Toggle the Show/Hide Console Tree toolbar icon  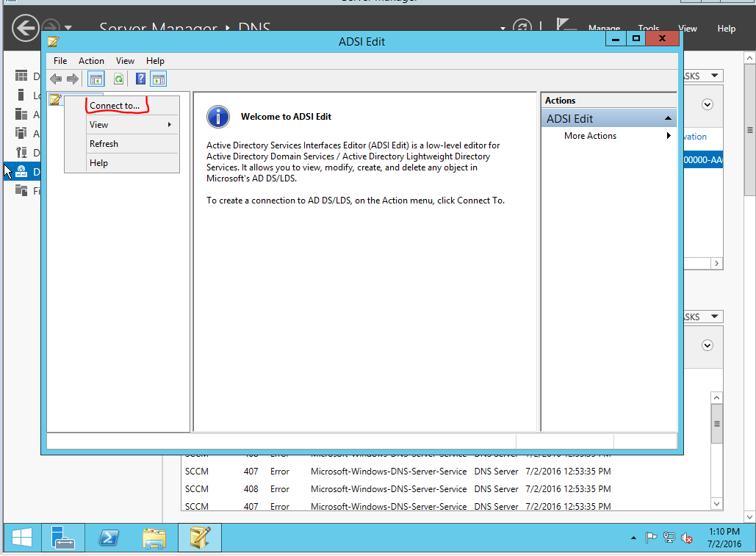pos(96,79)
